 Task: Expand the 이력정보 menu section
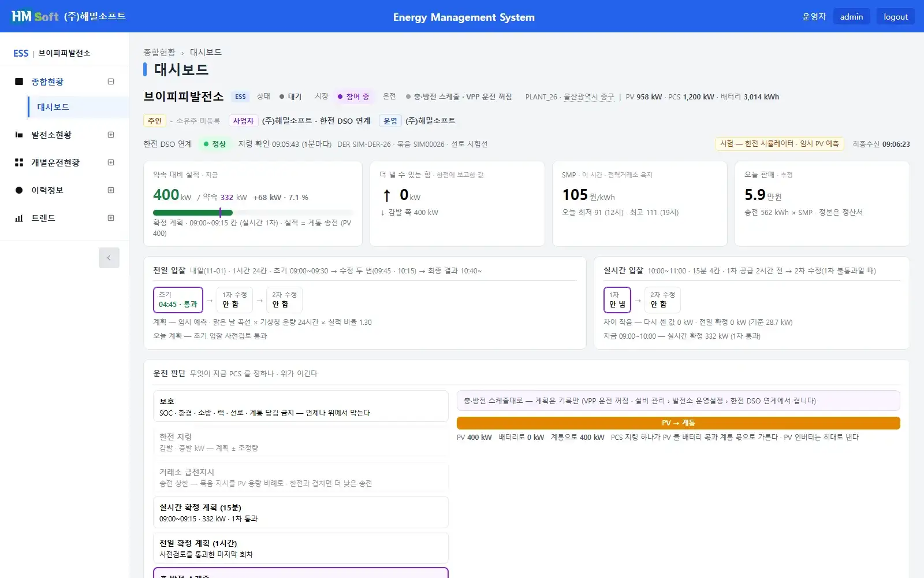pyautogui.click(x=111, y=190)
